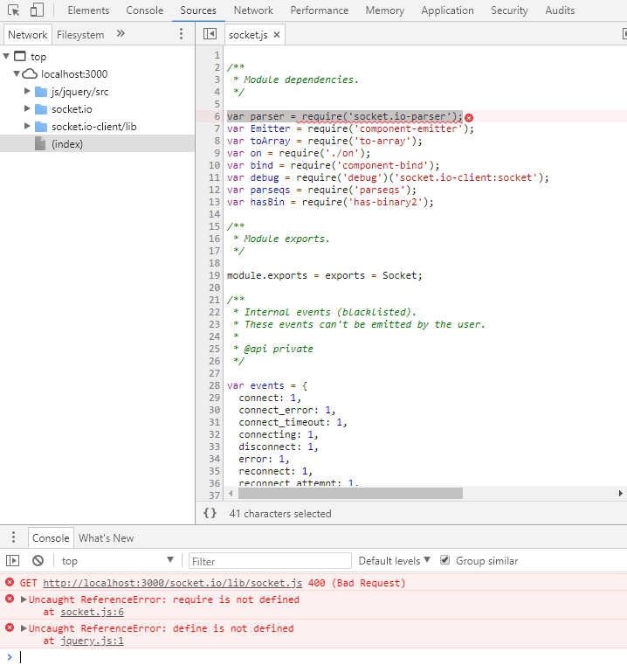Click the 'var events = {' code line
The image size is (627, 672).
click(267, 385)
